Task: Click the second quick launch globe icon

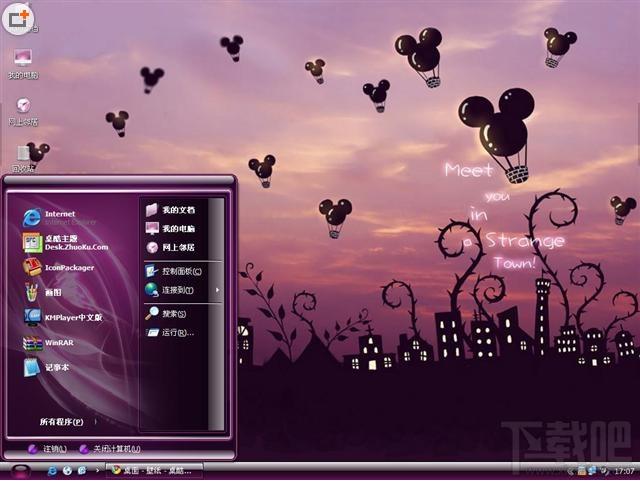Action: click(x=67, y=471)
